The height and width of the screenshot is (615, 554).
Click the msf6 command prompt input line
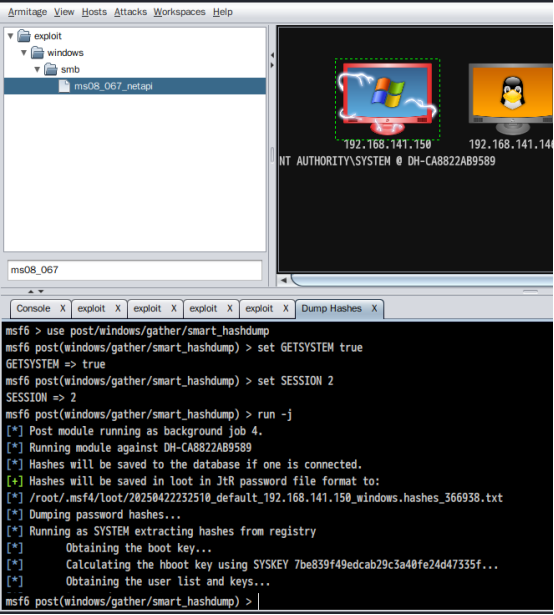[x=277, y=602]
